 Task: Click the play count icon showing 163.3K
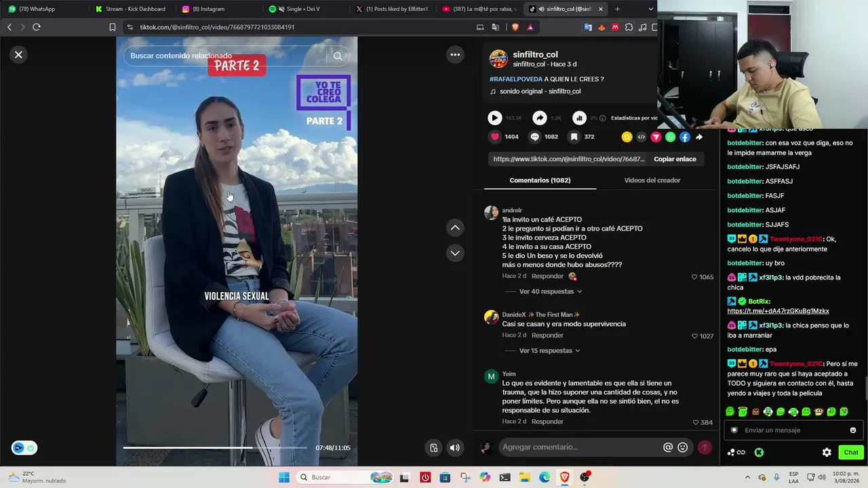point(494,118)
